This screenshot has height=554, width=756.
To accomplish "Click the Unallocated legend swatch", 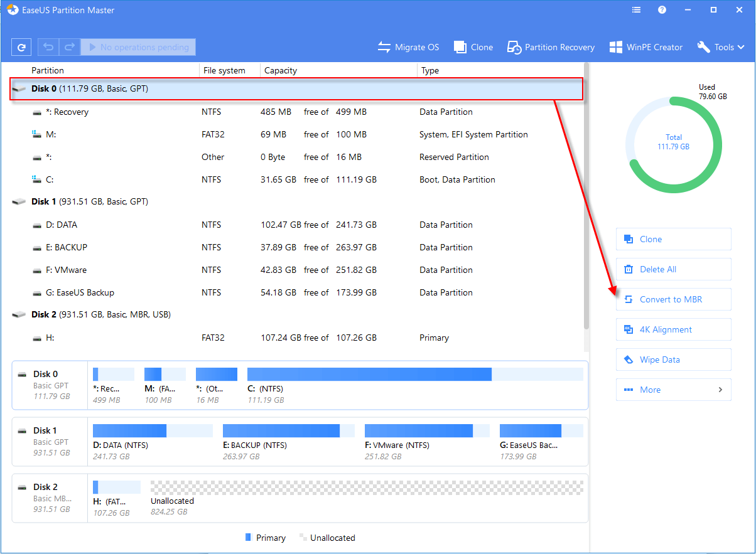I will 303,538.
